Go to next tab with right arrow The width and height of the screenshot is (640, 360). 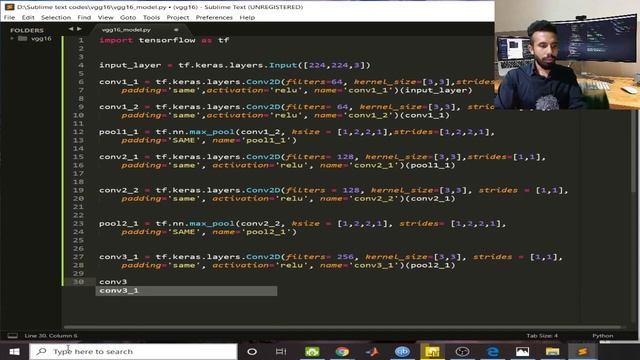(x=79, y=29)
